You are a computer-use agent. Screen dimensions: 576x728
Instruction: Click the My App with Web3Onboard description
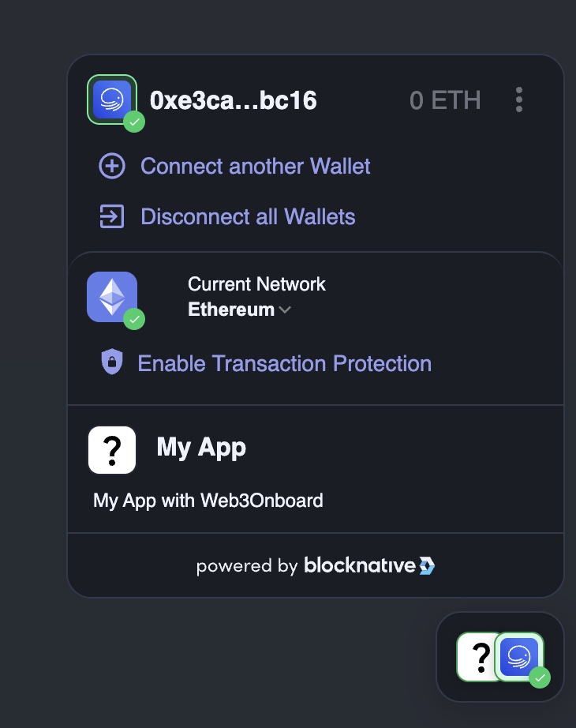click(x=208, y=501)
